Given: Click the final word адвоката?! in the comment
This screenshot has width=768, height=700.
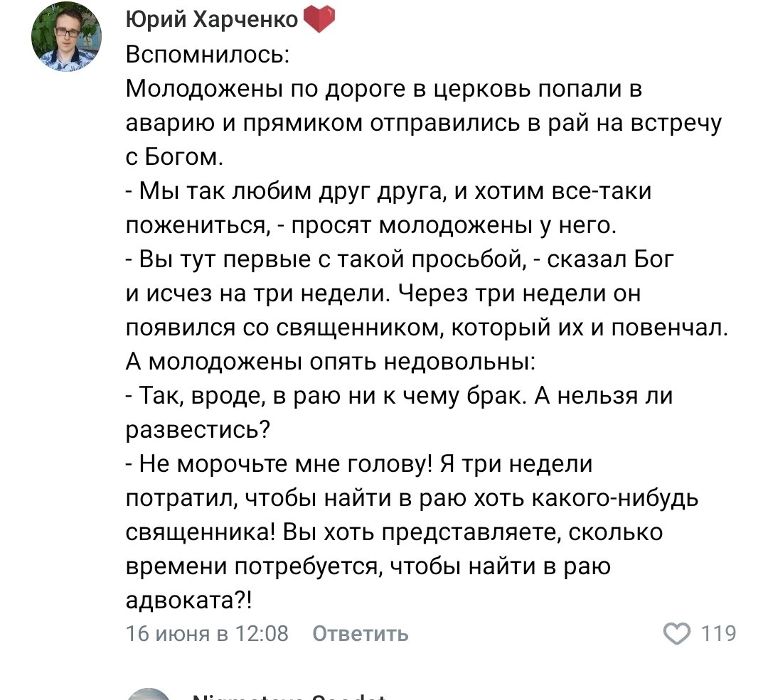Looking at the screenshot, I should point(189,600).
